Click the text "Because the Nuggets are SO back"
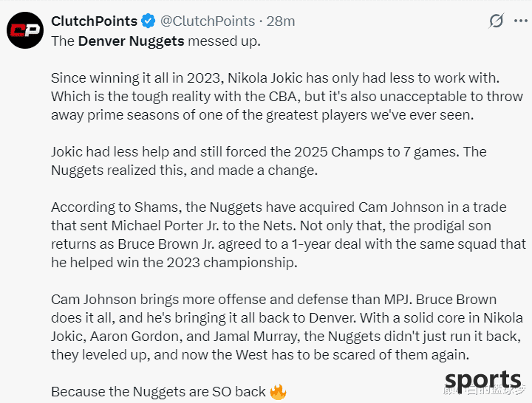532x403 pixels. click(x=158, y=391)
